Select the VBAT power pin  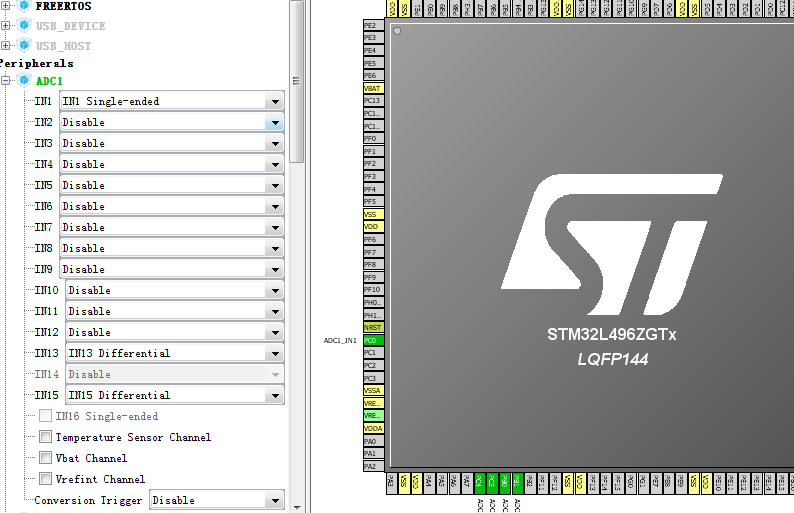(373, 88)
